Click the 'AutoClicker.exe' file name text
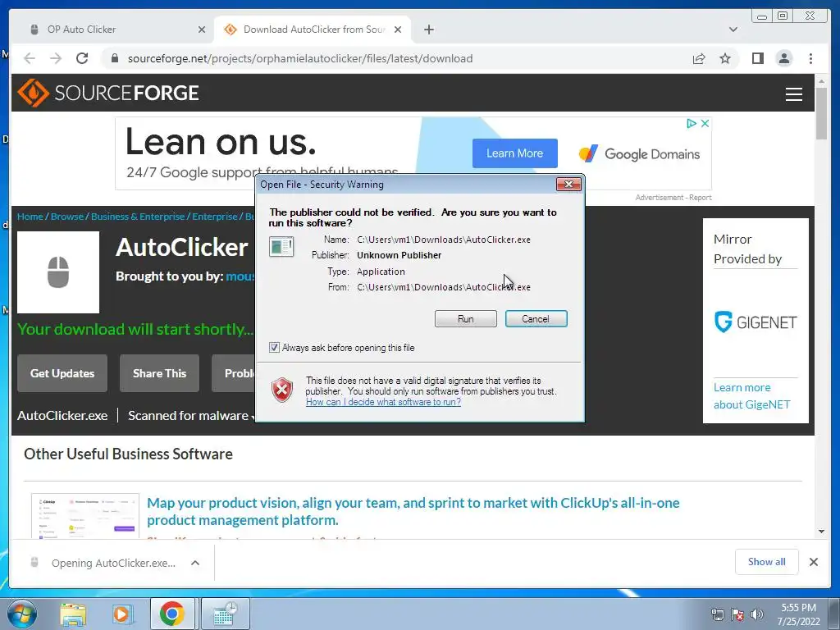The width and height of the screenshot is (840, 630). (62, 416)
